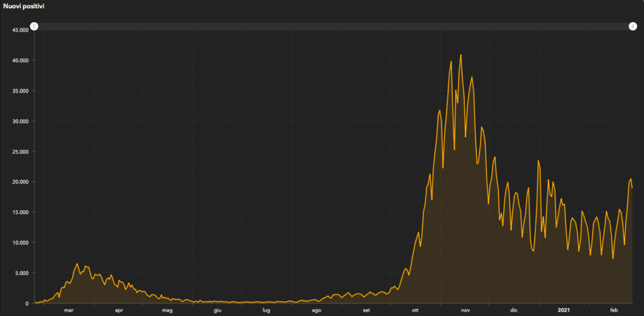Click the "mag" month axis label
The image size is (644, 316).
(167, 310)
